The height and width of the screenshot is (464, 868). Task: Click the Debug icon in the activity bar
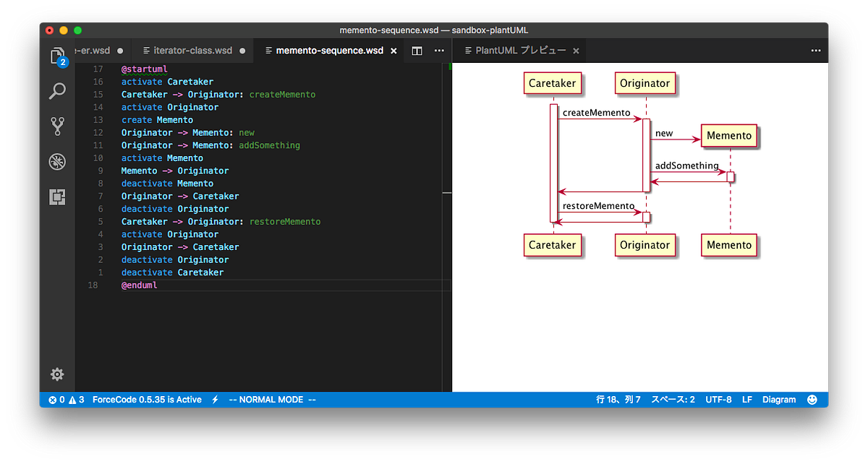point(57,161)
